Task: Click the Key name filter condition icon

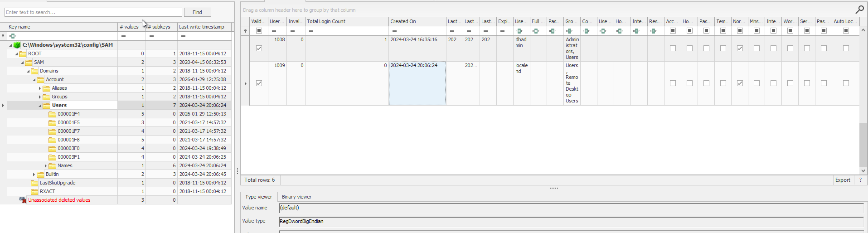Action: [13, 36]
